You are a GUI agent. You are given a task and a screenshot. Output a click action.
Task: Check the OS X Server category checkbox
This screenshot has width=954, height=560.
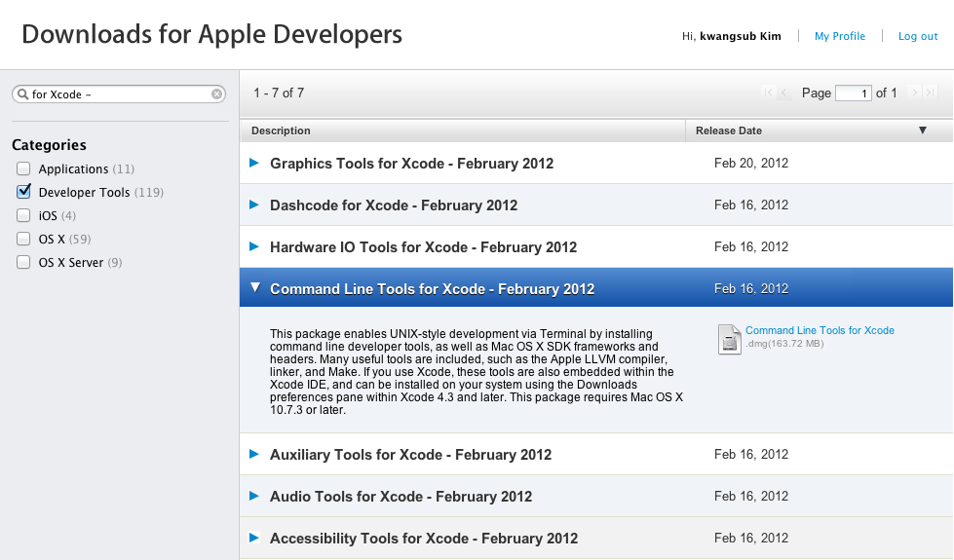coord(23,262)
